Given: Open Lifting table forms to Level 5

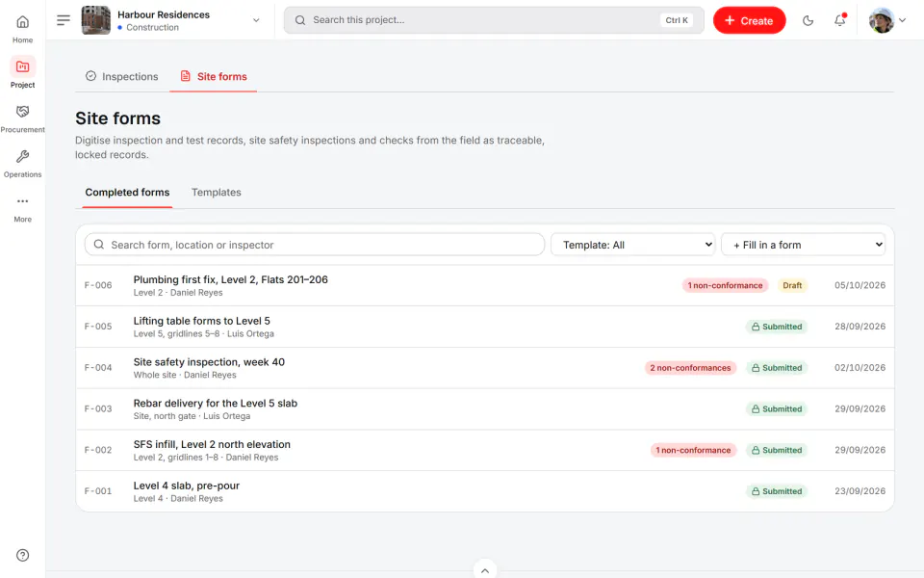Looking at the screenshot, I should coord(201,321).
